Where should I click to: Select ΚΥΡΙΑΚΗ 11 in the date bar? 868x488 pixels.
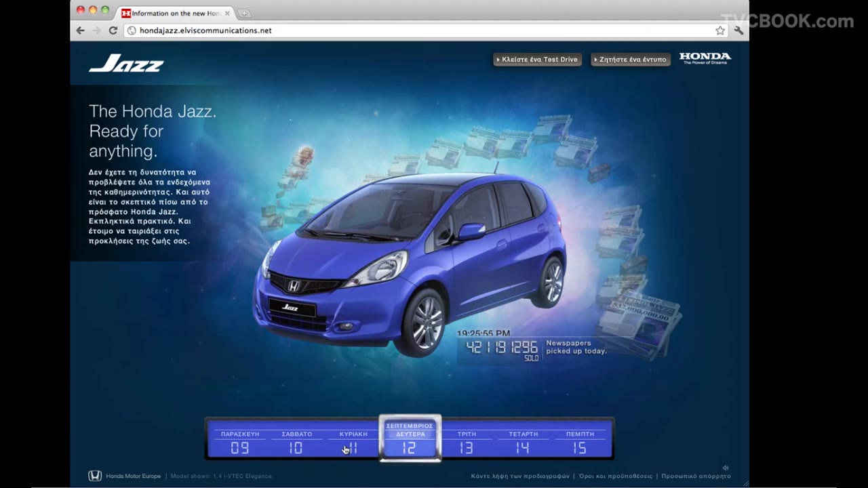[x=353, y=442]
